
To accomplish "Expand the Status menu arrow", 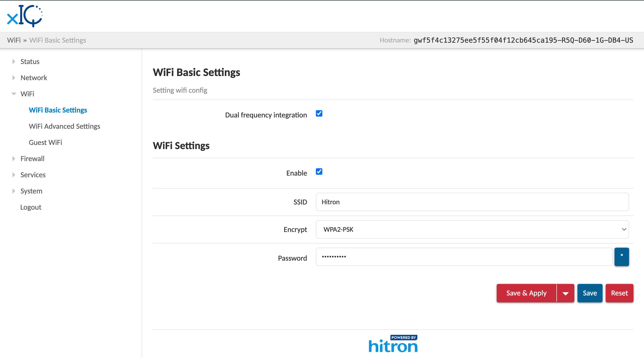I will pos(14,62).
